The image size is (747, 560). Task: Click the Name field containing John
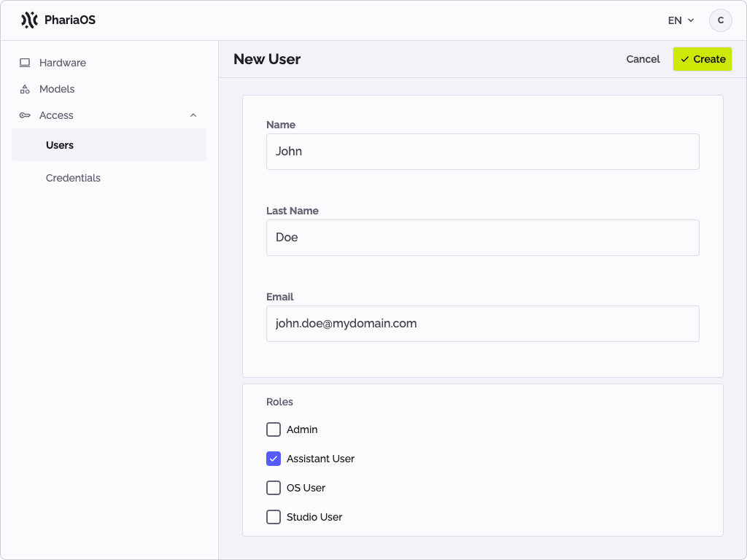click(x=482, y=151)
